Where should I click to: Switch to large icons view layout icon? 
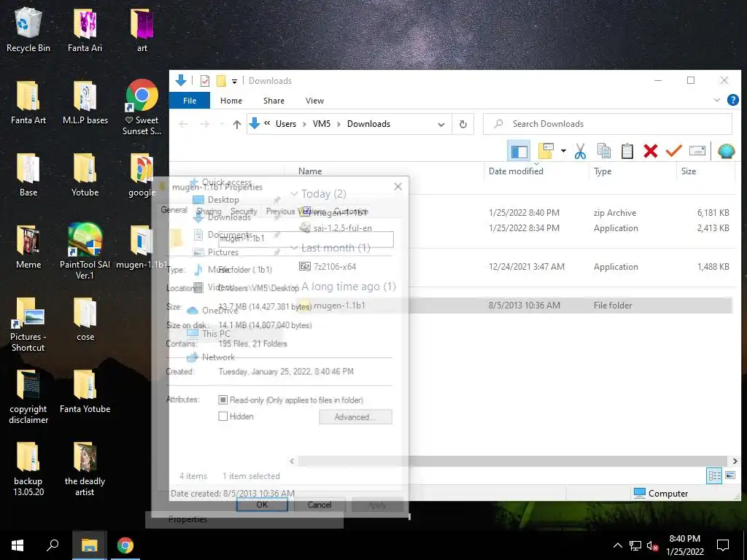coord(729,475)
